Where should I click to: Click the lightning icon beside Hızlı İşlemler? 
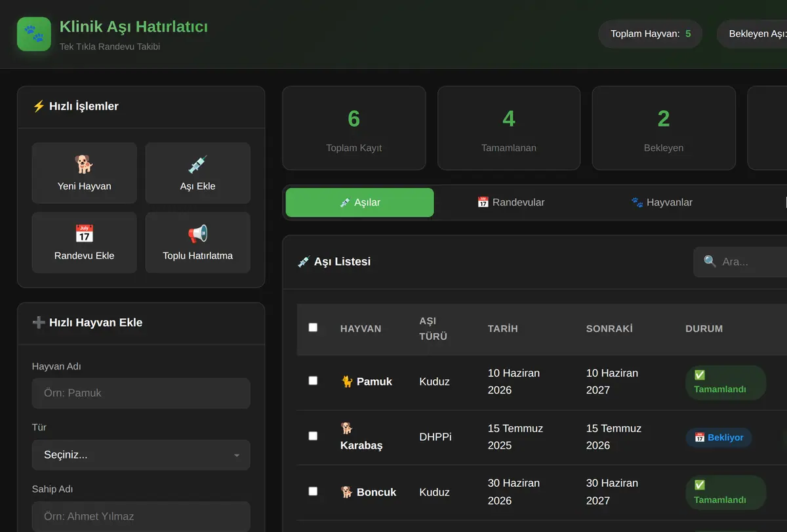(39, 106)
